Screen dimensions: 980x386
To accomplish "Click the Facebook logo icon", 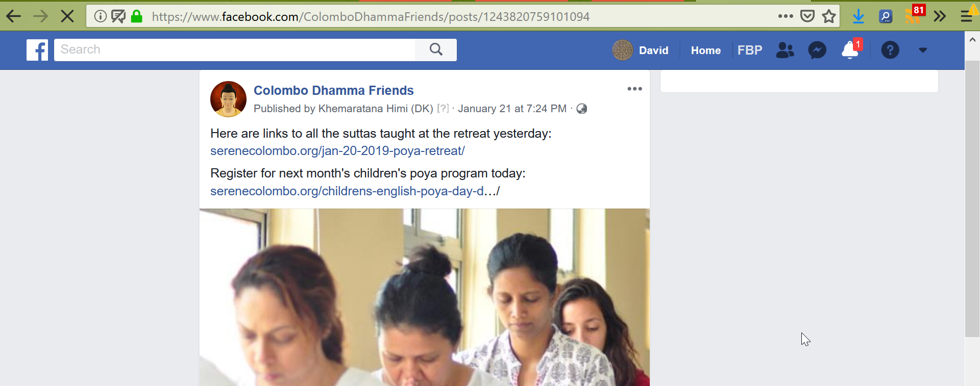I will coord(37,50).
